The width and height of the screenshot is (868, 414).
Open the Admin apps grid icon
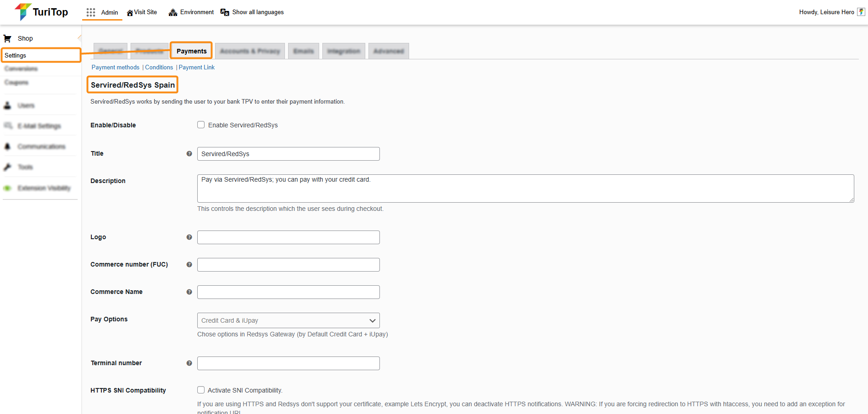click(91, 12)
